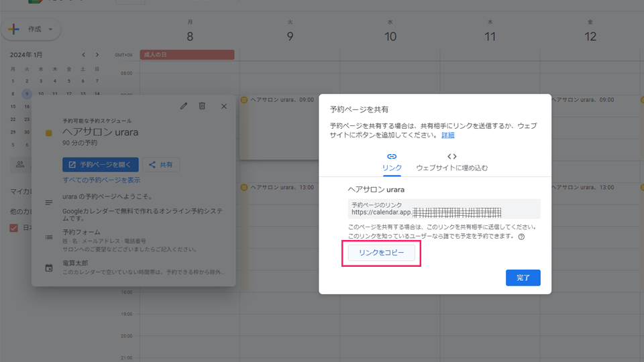Go to previous month in mini calendar
Image resolution: width=644 pixels, height=362 pixels.
click(83, 54)
